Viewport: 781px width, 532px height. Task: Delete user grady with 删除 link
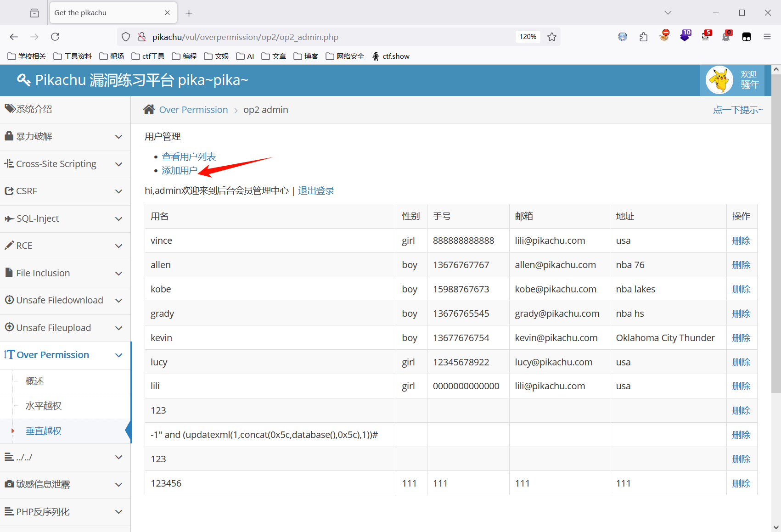(x=741, y=314)
